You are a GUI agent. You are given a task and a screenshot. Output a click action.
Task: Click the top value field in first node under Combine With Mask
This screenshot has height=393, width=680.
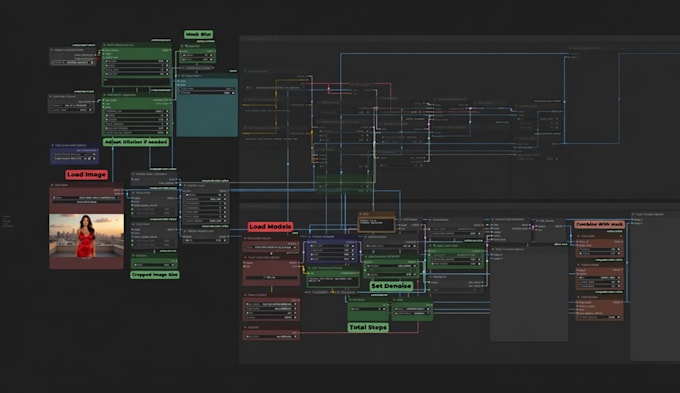tap(599, 249)
